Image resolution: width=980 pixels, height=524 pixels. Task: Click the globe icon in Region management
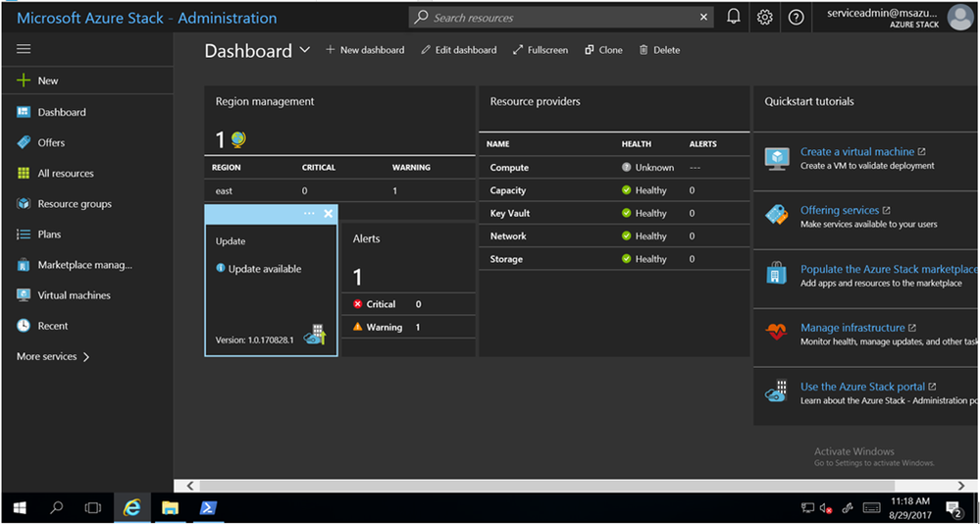click(238, 139)
